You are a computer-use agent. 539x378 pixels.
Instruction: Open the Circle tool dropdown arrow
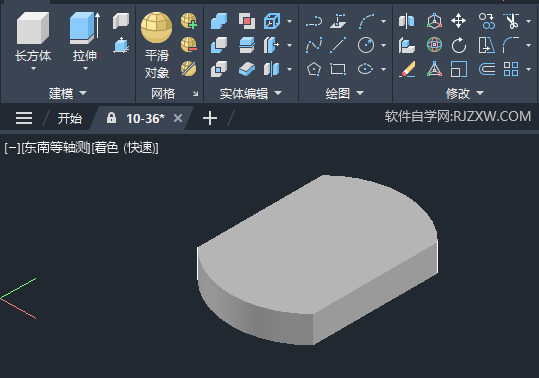point(384,45)
